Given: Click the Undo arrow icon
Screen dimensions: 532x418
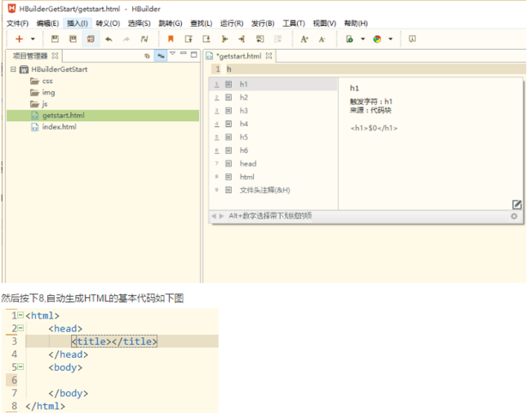Looking at the screenshot, I should click(x=108, y=39).
